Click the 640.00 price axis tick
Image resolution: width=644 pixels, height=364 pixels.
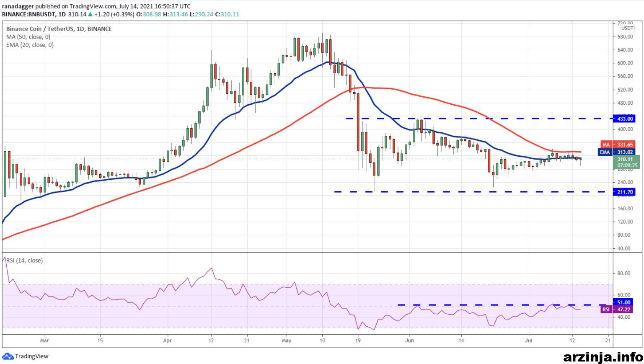(624, 50)
